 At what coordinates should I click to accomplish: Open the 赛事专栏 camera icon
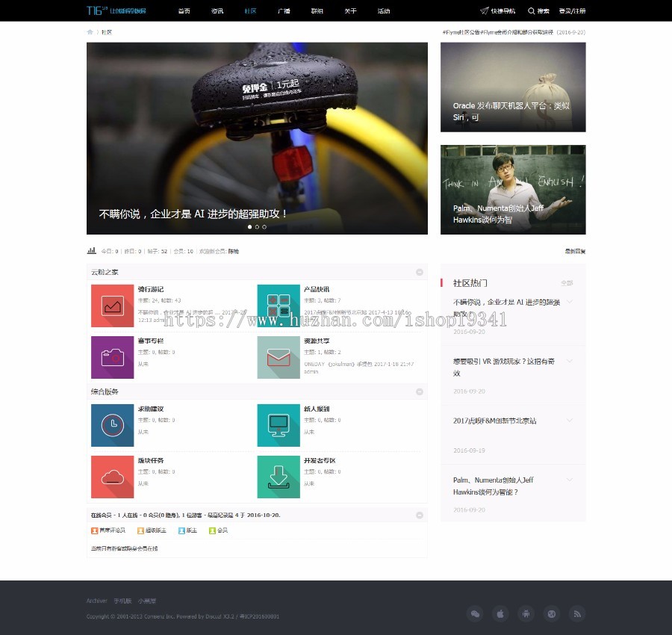[112, 357]
